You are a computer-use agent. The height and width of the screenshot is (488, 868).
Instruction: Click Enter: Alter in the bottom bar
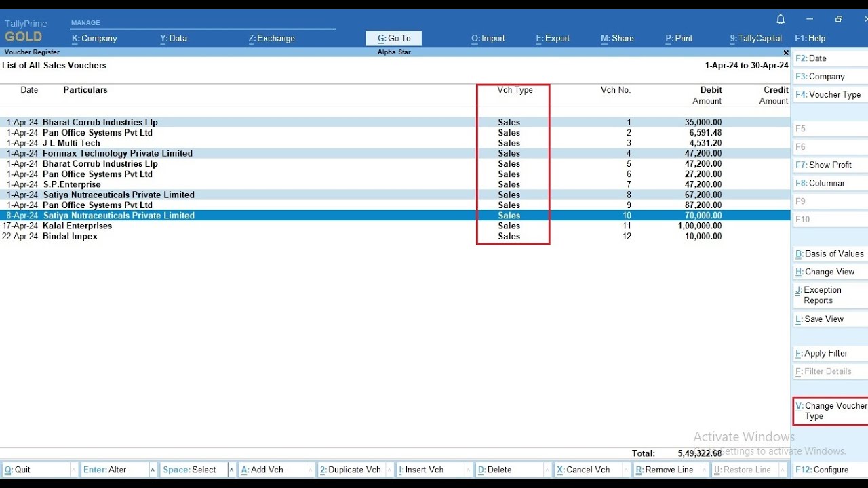pos(115,470)
